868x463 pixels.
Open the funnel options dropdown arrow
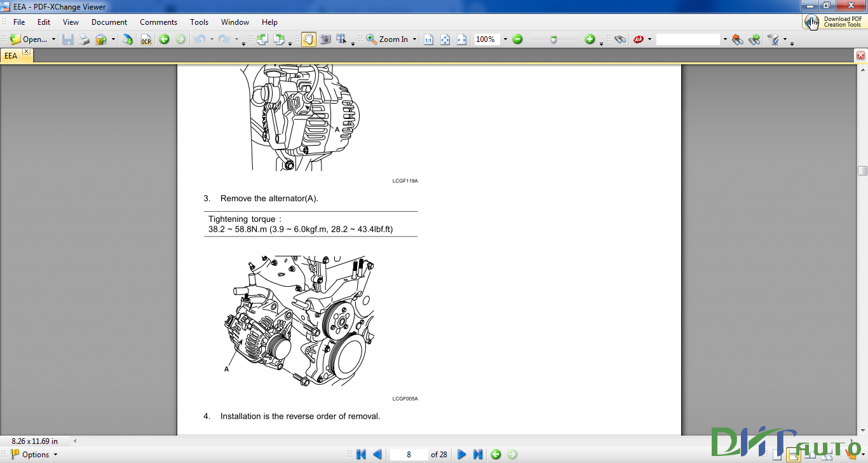785,39
